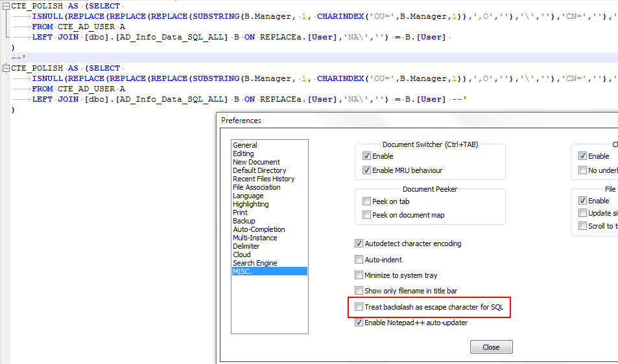Toggle the Enable checkbox above No underline
Image resolution: width=618 pixels, height=364 pixels.
pyautogui.click(x=582, y=156)
